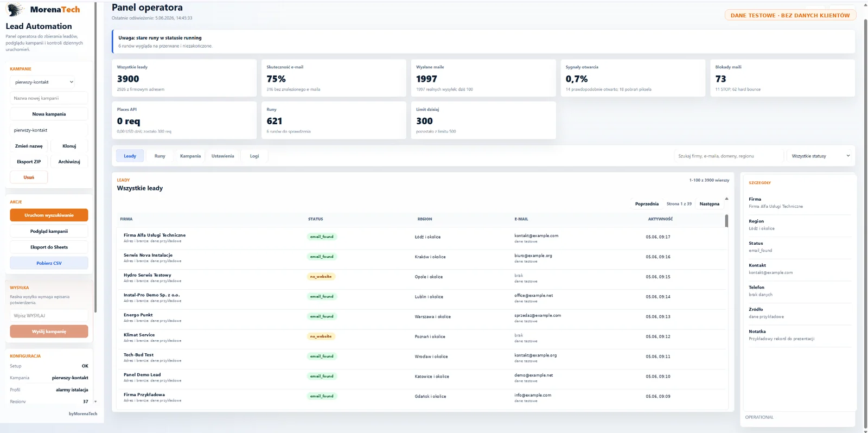Click email_found badge in Energo Punkt row
Image resolution: width=868 pixels, height=433 pixels.
point(322,316)
